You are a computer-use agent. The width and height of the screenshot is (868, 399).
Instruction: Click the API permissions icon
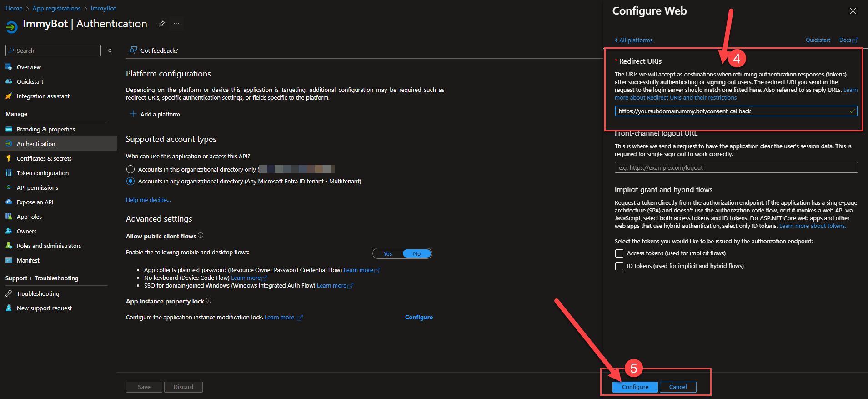tap(9, 187)
